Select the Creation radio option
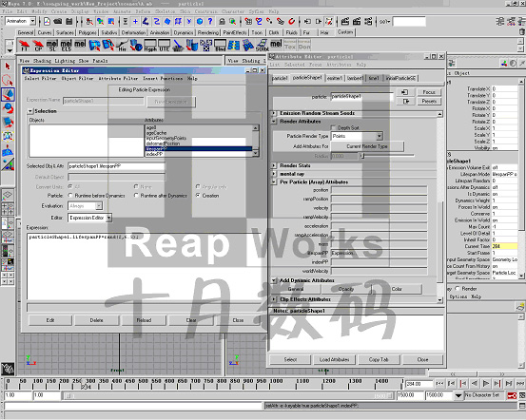 [198, 195]
